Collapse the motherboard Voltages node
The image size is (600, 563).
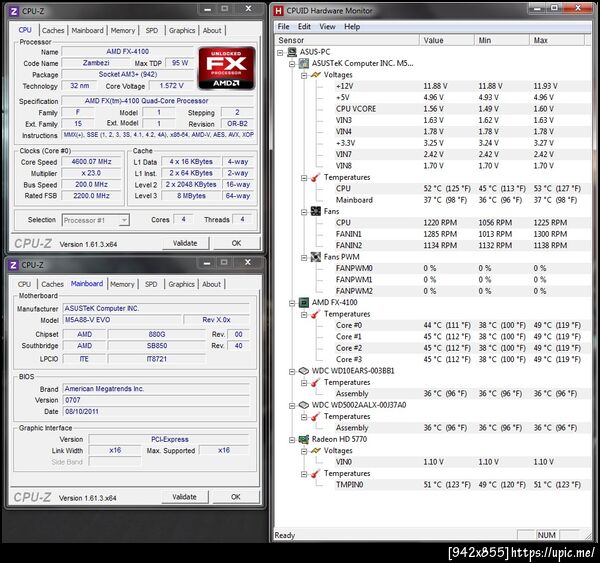click(x=304, y=75)
